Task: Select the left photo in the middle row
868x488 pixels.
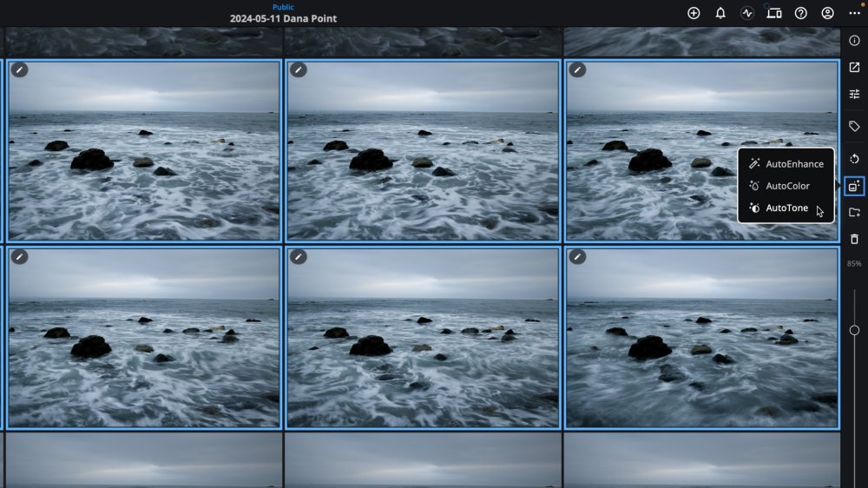Action: click(144, 151)
